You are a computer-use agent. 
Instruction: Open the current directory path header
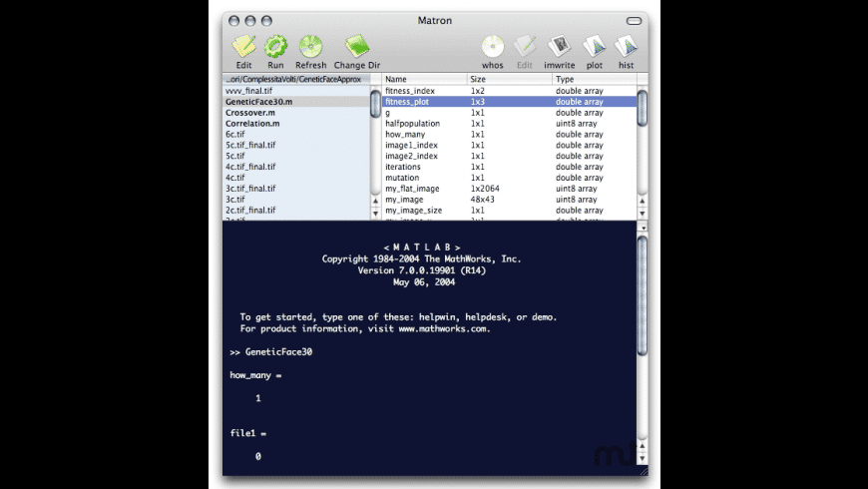(296, 79)
